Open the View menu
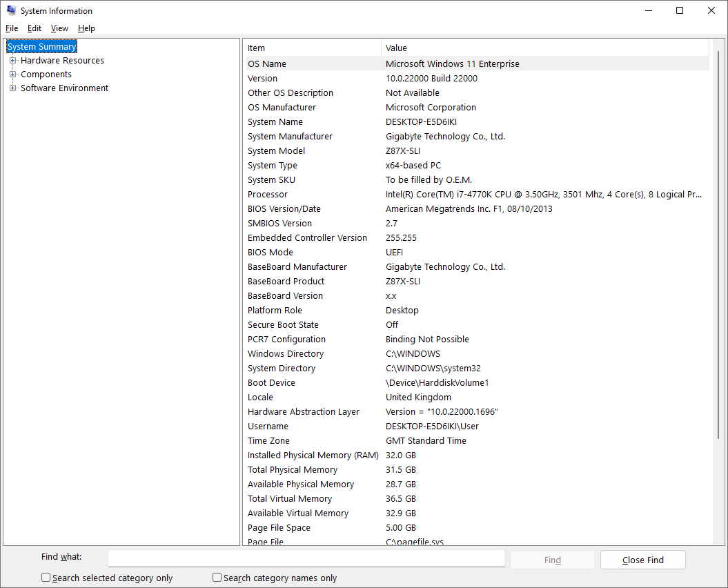This screenshot has height=588, width=728. click(59, 28)
